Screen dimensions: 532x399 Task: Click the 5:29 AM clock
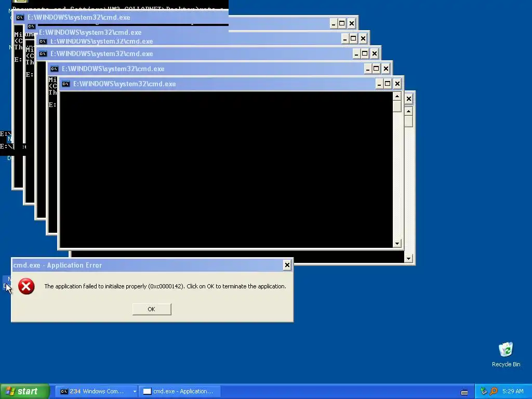(513, 391)
